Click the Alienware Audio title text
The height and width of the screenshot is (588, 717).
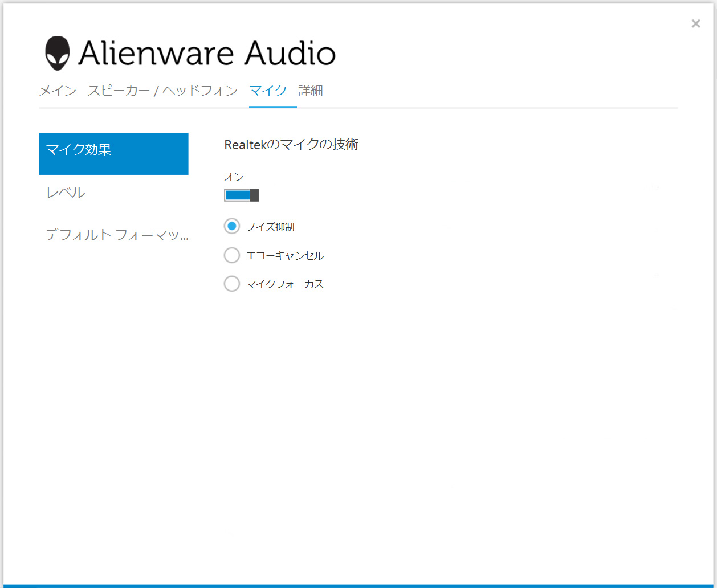coord(207,54)
